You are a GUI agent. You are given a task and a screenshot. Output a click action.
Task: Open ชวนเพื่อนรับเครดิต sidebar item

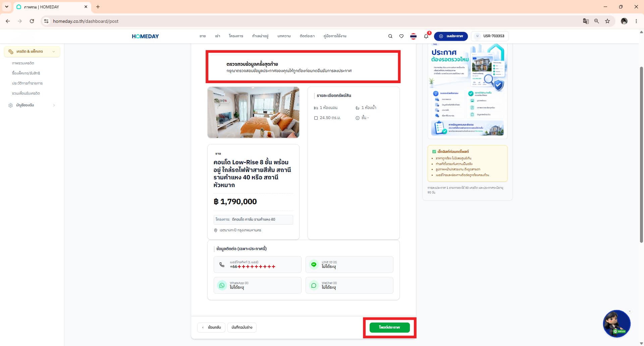pyautogui.click(x=26, y=93)
